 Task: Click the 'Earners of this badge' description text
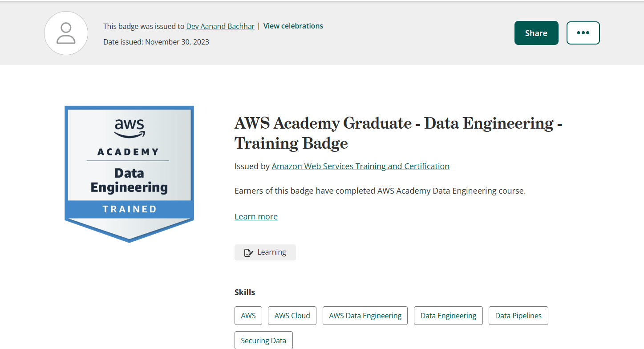click(x=380, y=191)
